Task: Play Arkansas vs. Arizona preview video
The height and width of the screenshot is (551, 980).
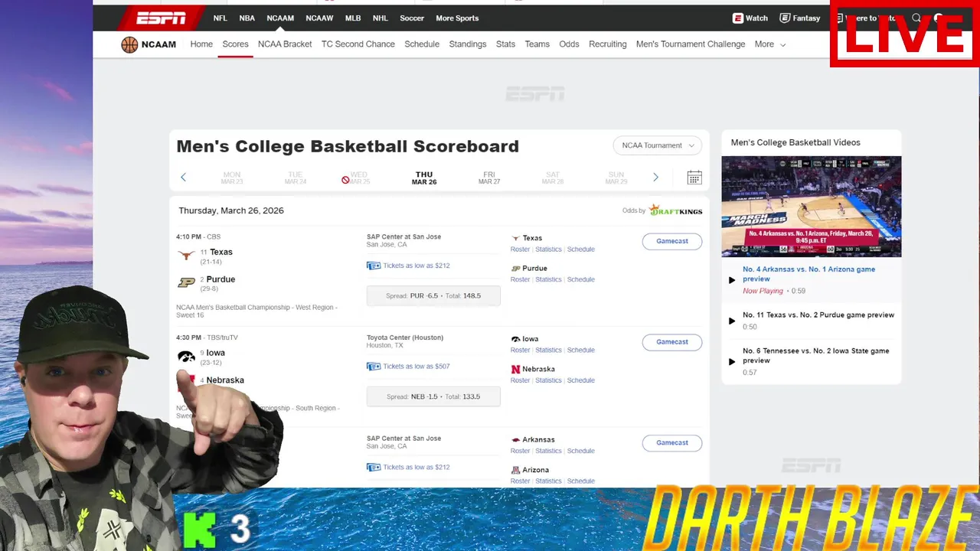Action: pos(732,280)
